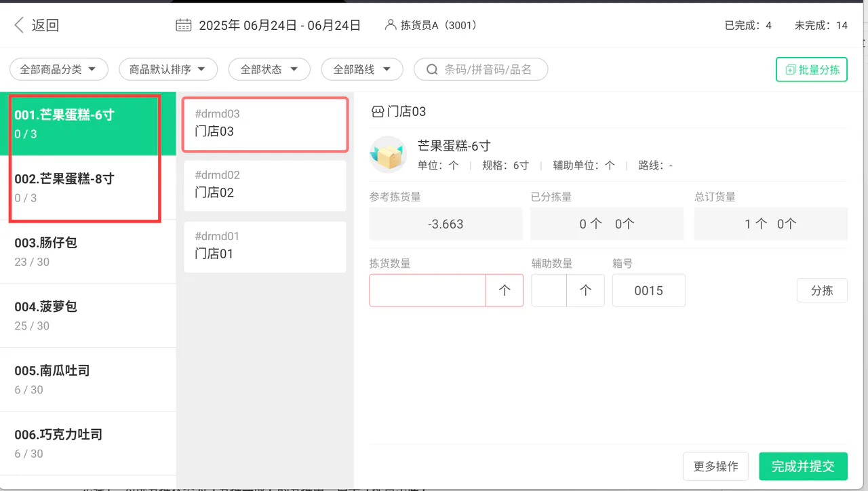The height and width of the screenshot is (491, 868).
Task: Open 更多操作 more actions
Action: coord(715,467)
